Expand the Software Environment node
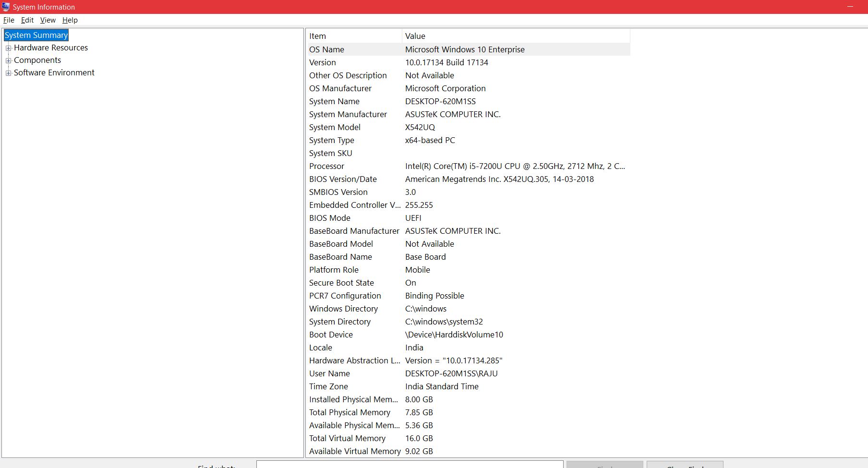Viewport: 868px width, 468px height. [x=8, y=73]
